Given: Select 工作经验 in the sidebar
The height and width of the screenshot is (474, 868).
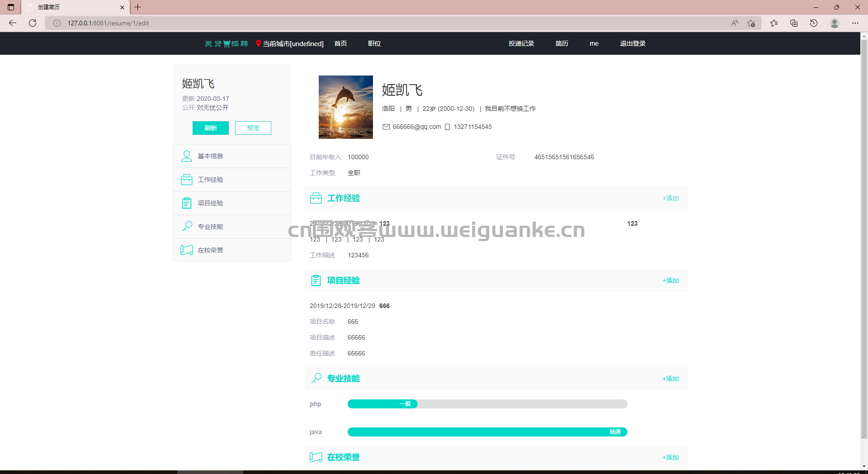Looking at the screenshot, I should (x=232, y=180).
